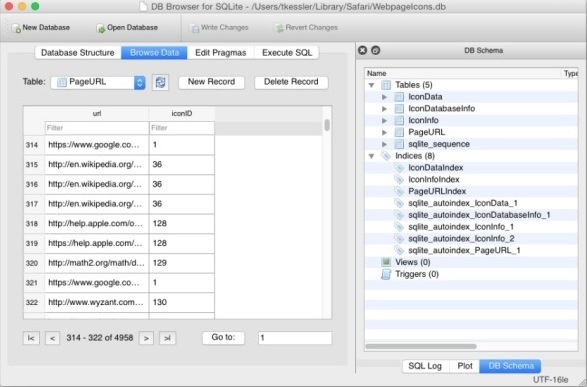Open the SQL Log tab

pos(425,366)
